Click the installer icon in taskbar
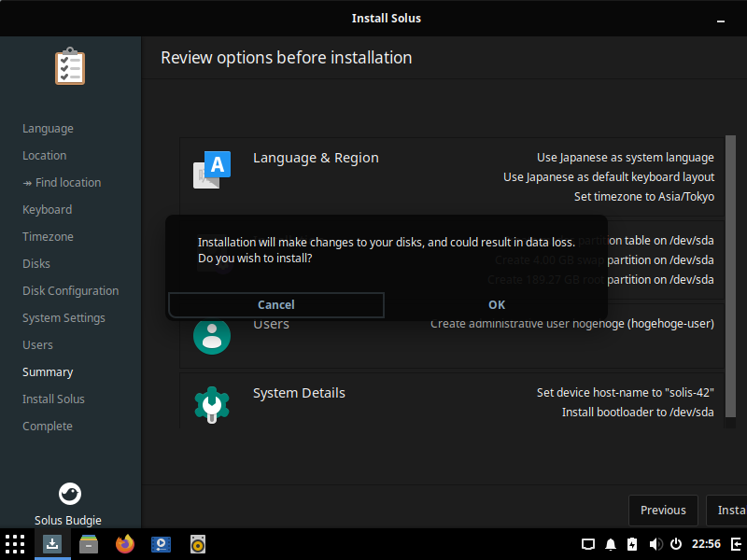Viewport: 747px width, 560px height. pos(52,544)
